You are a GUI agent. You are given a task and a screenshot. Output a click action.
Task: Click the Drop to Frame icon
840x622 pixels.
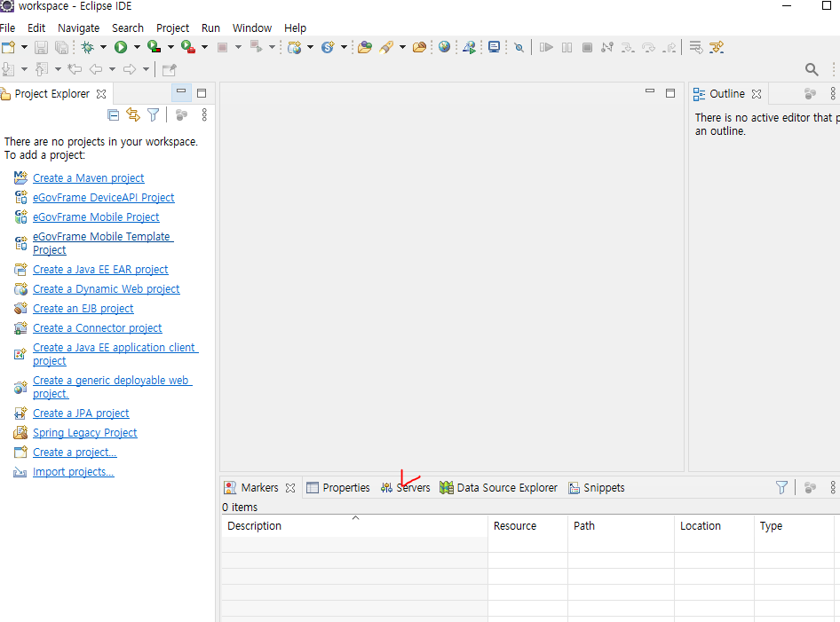696,47
